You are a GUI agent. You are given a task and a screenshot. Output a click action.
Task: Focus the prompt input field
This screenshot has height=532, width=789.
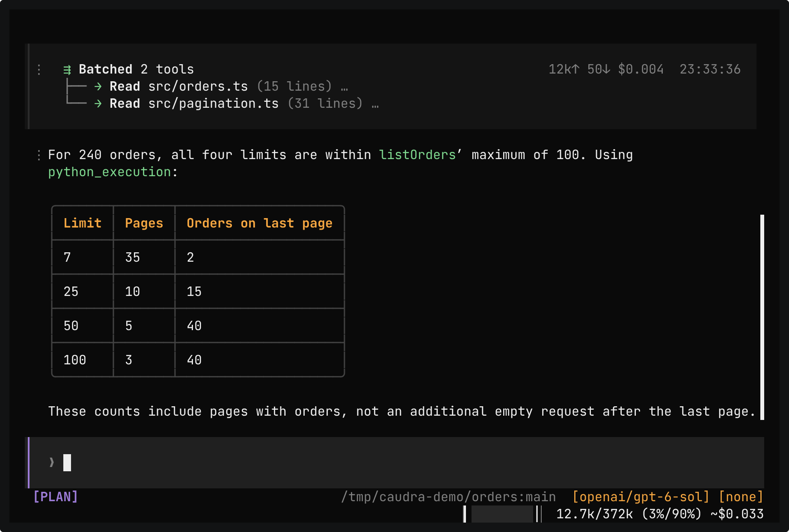coord(396,462)
